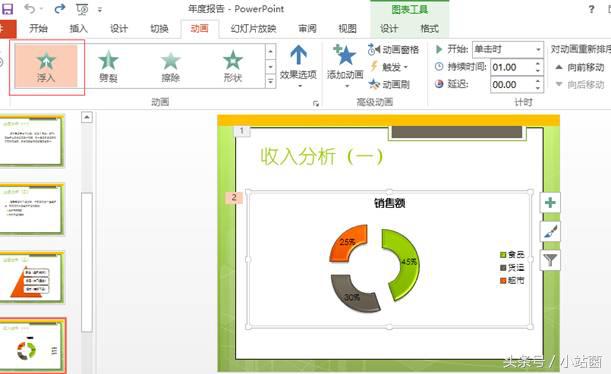Open chart tools 格式 tab
Screen dimensions: 611x374
[429, 28]
